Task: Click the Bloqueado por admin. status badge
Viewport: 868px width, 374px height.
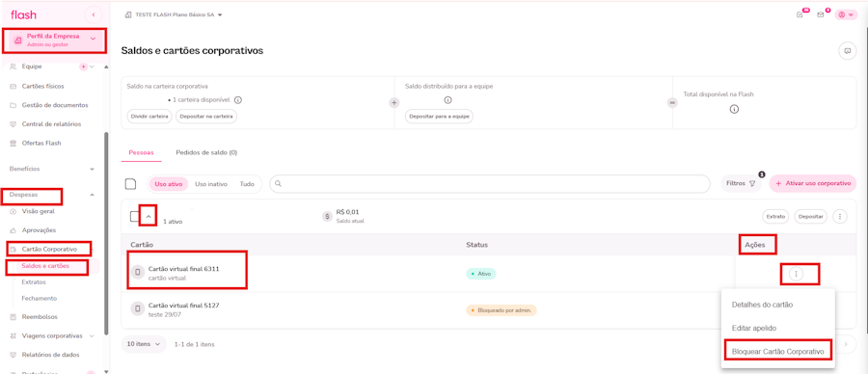Action: [x=502, y=310]
